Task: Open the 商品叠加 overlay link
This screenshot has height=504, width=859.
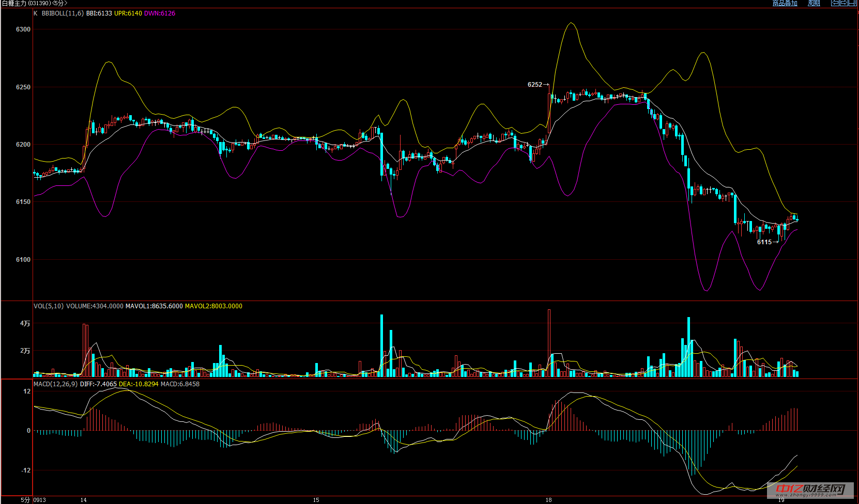Action: 785,3
